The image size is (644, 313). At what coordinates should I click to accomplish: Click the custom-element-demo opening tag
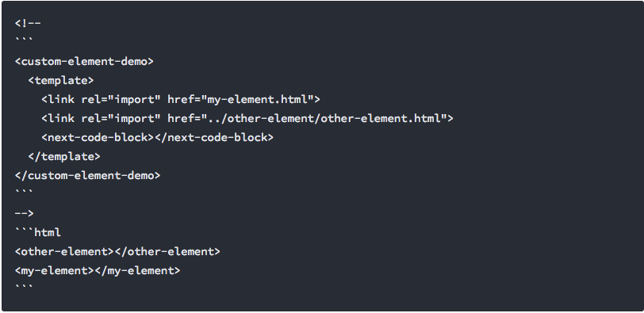click(84, 62)
